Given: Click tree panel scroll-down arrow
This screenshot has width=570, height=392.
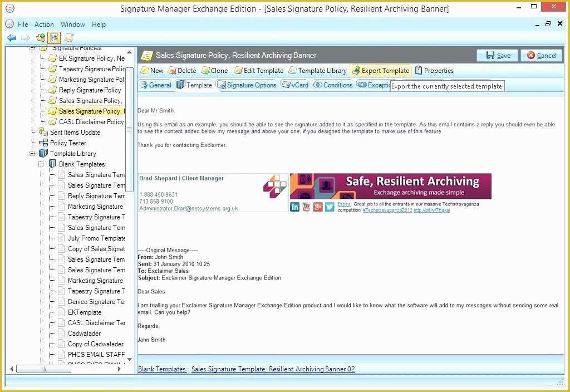Looking at the screenshot, I should click(x=129, y=359).
